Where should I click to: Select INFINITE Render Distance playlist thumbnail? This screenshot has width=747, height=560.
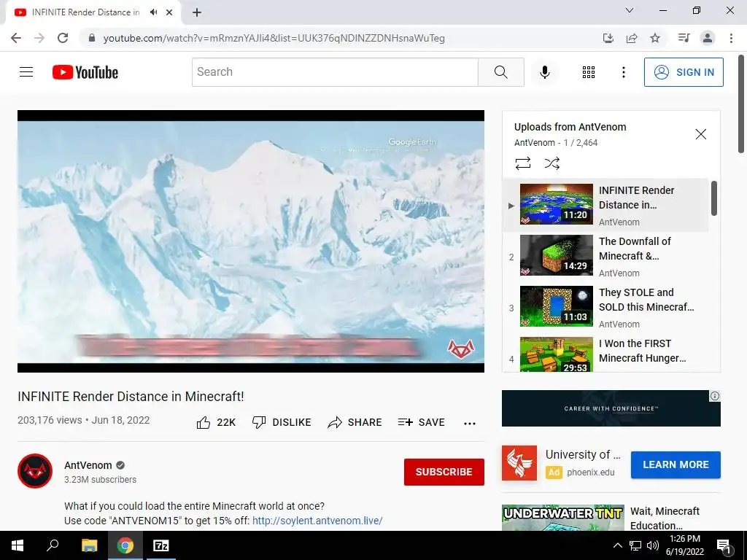click(x=557, y=204)
